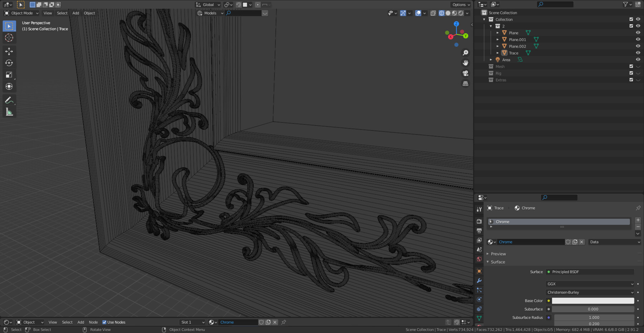The width and height of the screenshot is (644, 333).
Task: Select the Cursor tool in the toolbar
Action: (9, 38)
